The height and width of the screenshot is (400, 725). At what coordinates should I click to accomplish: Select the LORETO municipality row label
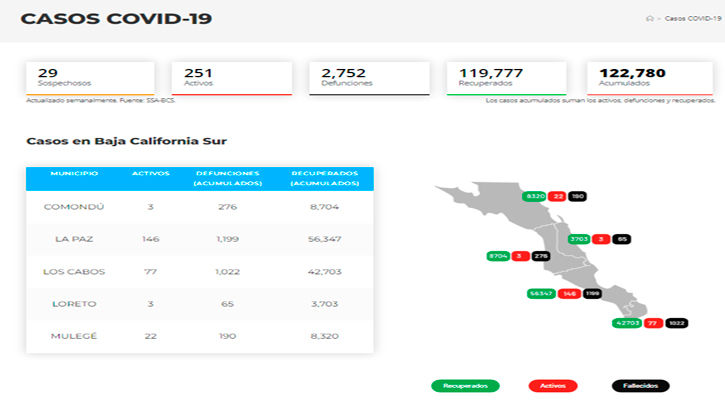(74, 304)
